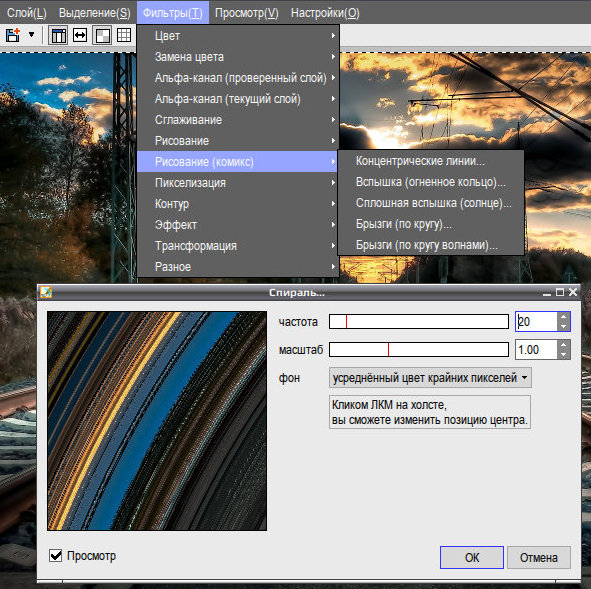Viewport: 591px width, 589px height.
Task: Confirm with the OK button
Action: [x=472, y=557]
